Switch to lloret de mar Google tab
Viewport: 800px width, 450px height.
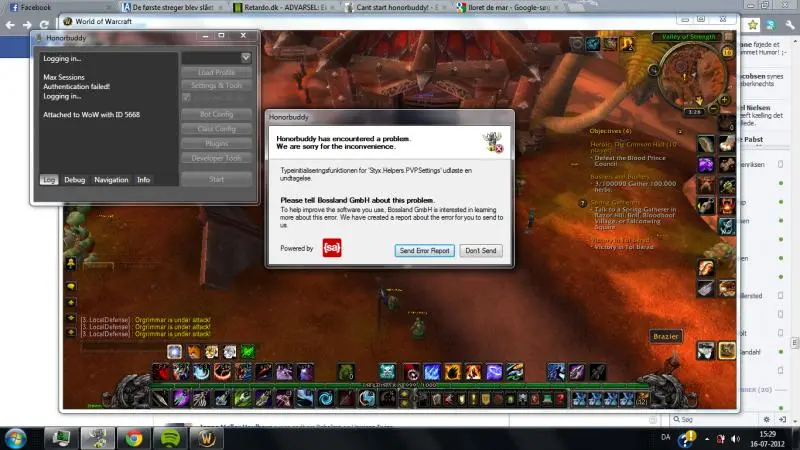click(x=508, y=7)
